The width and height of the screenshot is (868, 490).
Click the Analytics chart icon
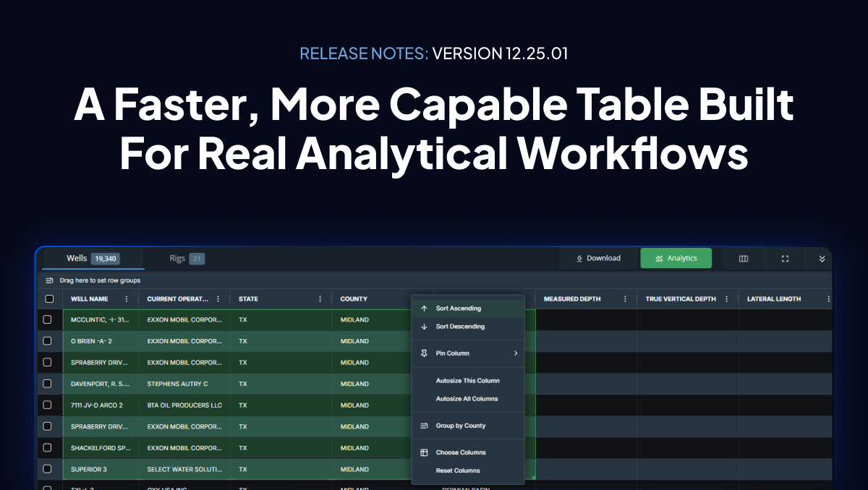pyautogui.click(x=659, y=258)
